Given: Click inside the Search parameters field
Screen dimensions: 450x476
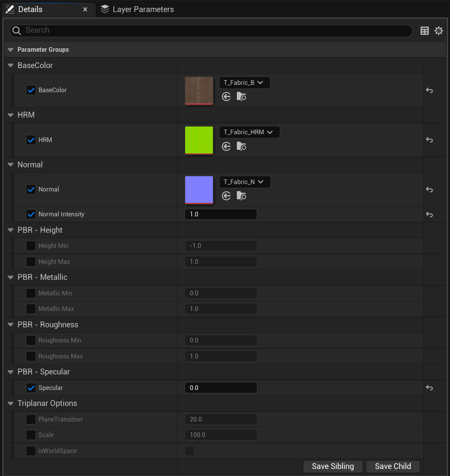Looking at the screenshot, I should click(156, 30).
